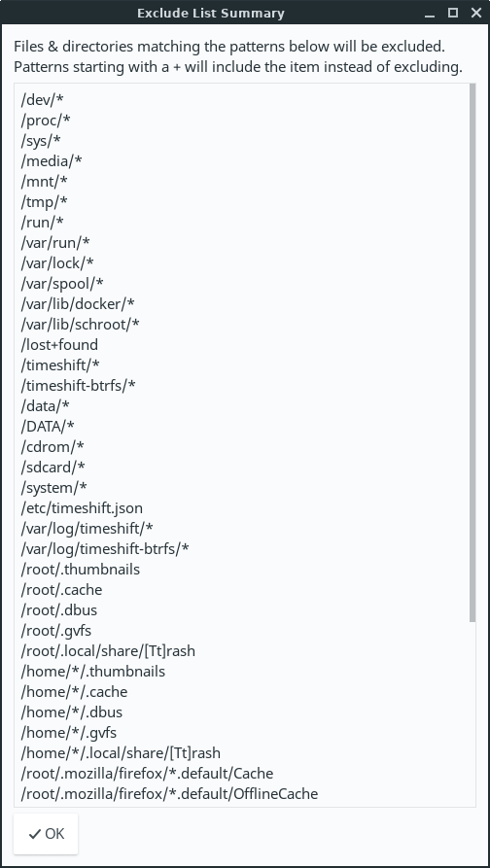Maximize the Exclude List Summary window

tap(453, 13)
